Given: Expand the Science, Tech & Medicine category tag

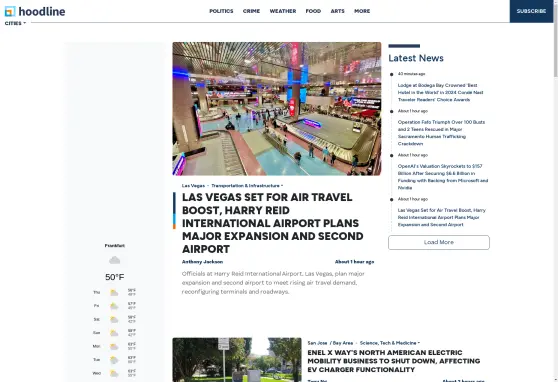Looking at the screenshot, I should click(390, 343).
